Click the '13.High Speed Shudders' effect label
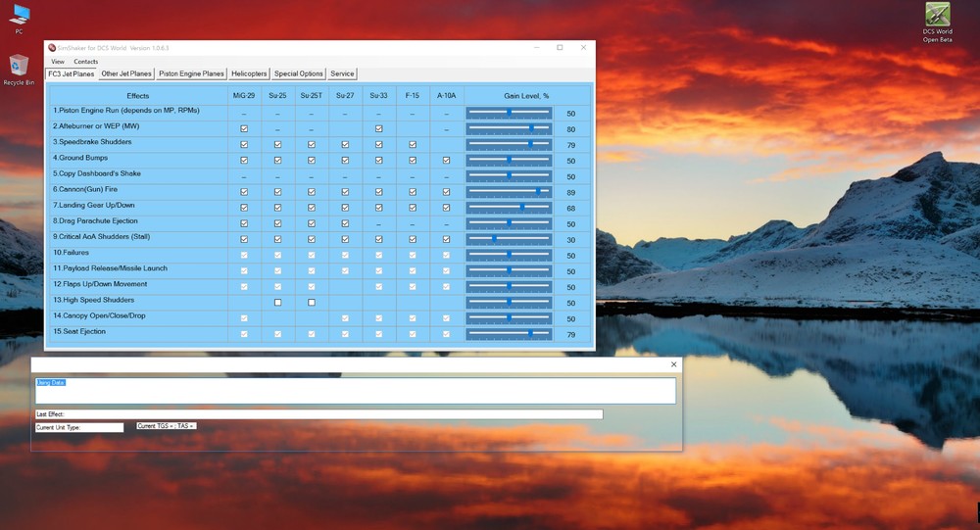 (x=94, y=300)
